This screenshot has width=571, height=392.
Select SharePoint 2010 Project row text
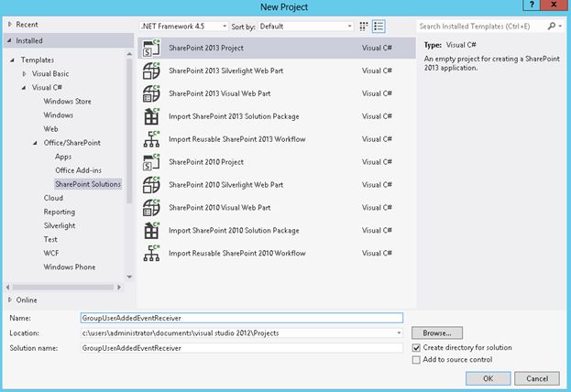point(206,162)
